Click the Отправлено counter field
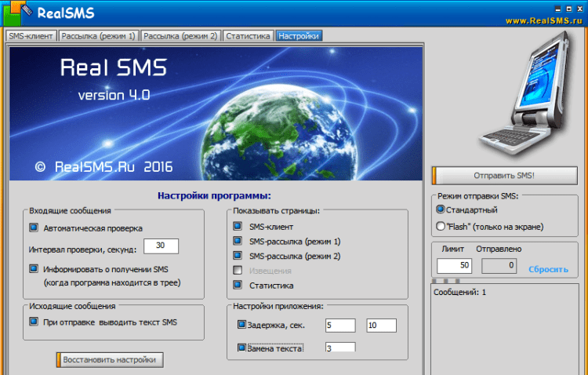This screenshot has width=588, height=375. 499,266
